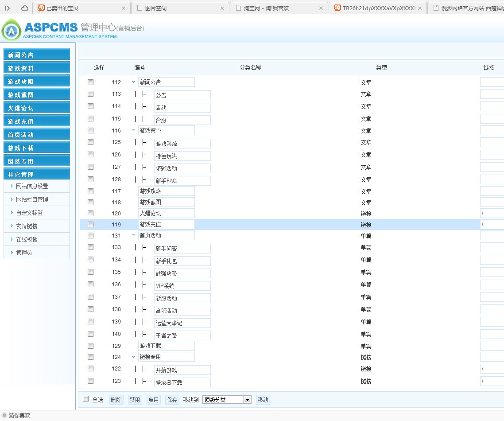Close the TB26h21dp tab
The image size is (504, 421).
420,8
